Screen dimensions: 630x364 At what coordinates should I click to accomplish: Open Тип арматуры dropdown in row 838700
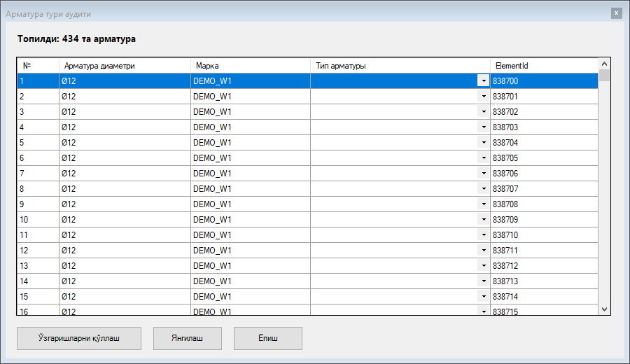point(483,80)
